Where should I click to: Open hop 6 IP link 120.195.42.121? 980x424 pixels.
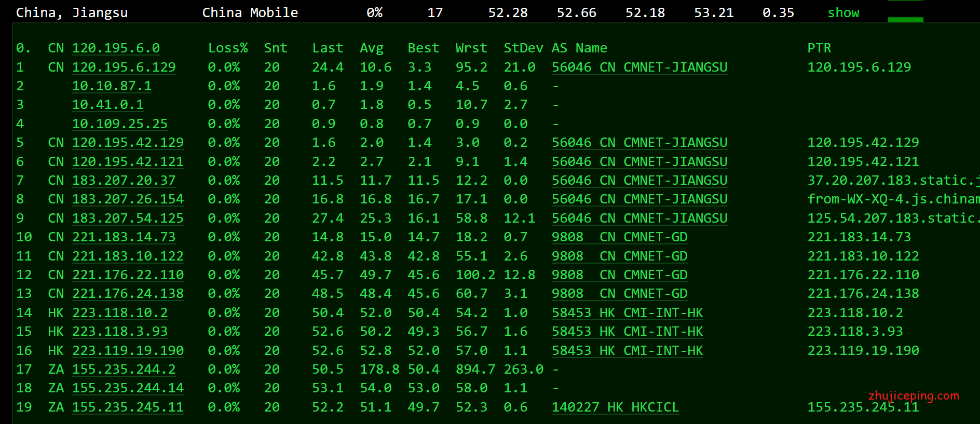click(x=128, y=162)
